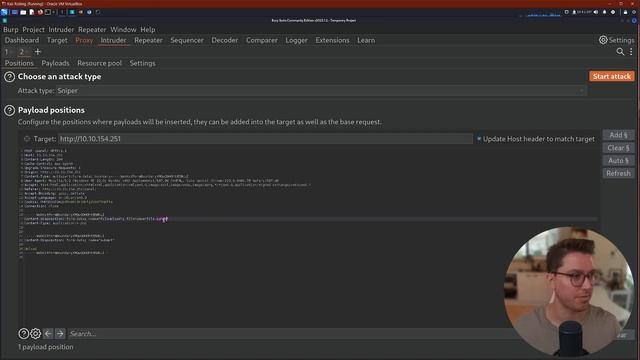Screen dimensions: 640x360
Task: Switch to the Extensions tab
Action: pos(332,40)
